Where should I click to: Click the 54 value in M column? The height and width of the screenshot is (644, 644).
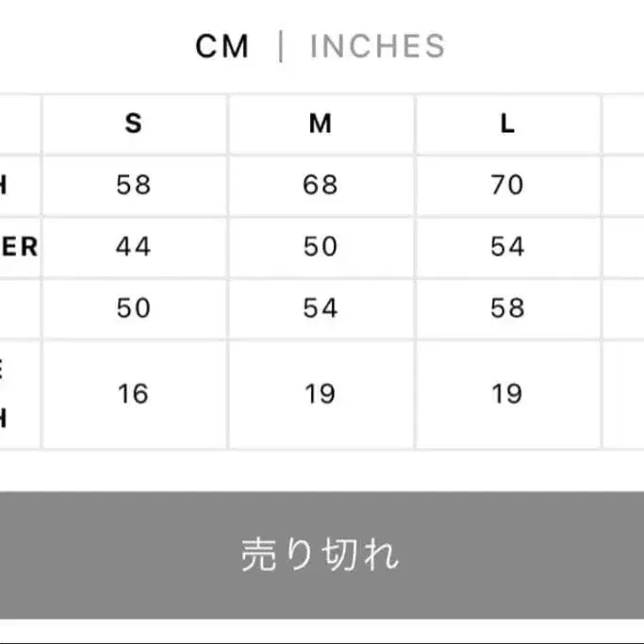point(321,308)
